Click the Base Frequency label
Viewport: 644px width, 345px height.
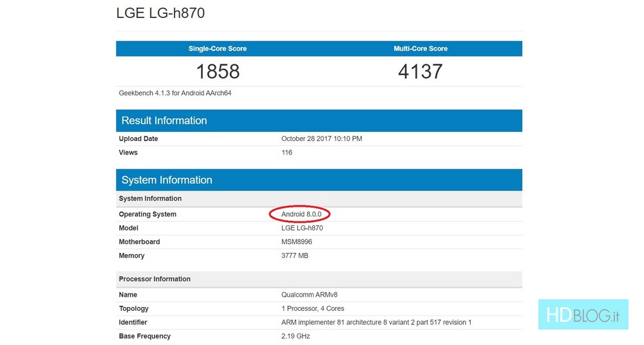coord(144,336)
